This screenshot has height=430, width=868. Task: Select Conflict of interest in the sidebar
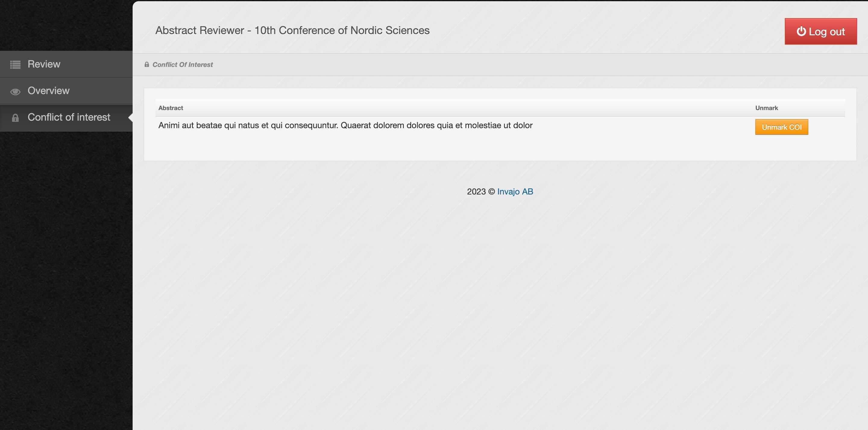[x=69, y=117]
